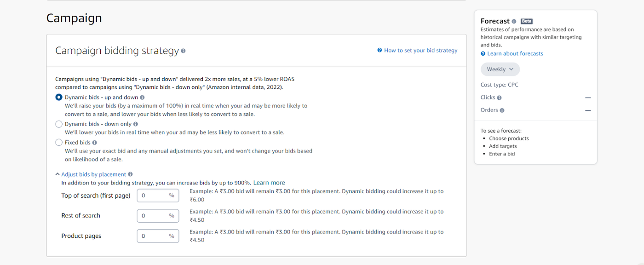Click the Campaign page heading
The image size is (644, 265).
coord(74,18)
